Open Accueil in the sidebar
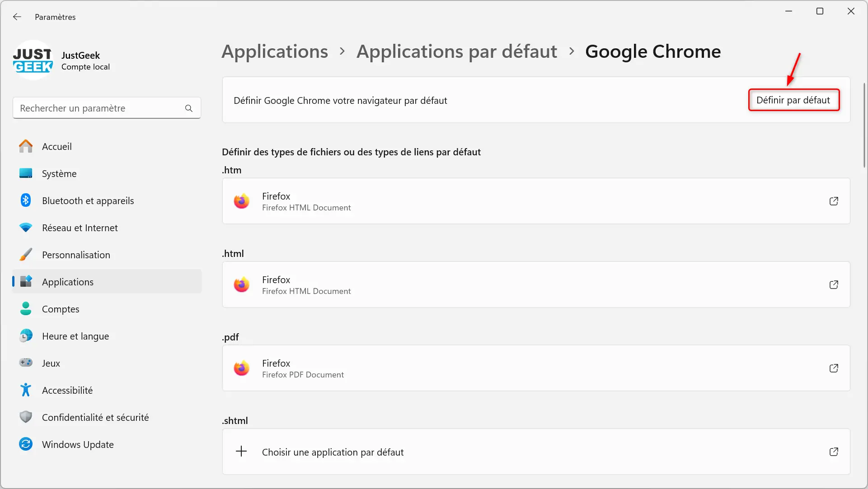This screenshot has width=868, height=489. 107,146
